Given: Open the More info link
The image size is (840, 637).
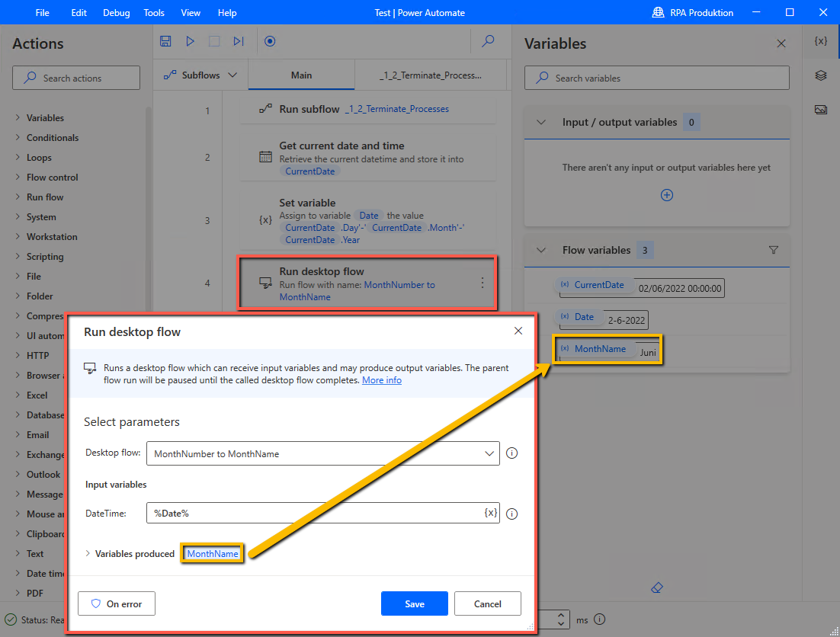Looking at the screenshot, I should [381, 380].
